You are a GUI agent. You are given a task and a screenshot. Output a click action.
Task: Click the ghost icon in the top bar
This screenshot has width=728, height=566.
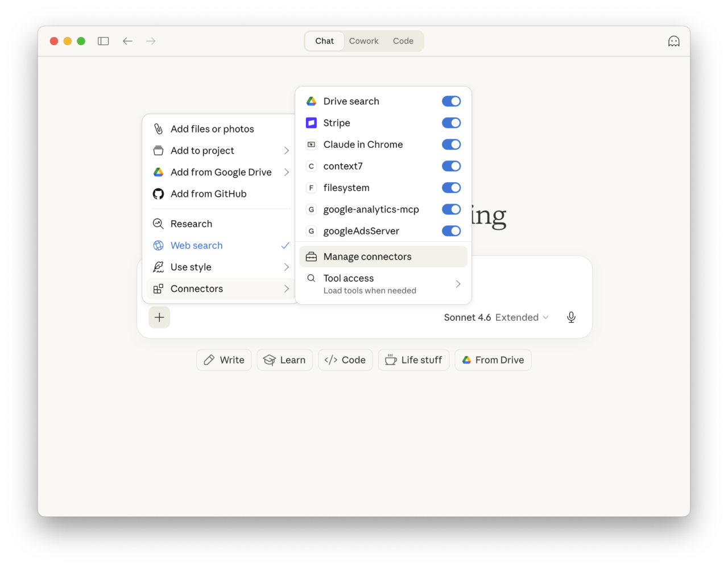coord(673,40)
